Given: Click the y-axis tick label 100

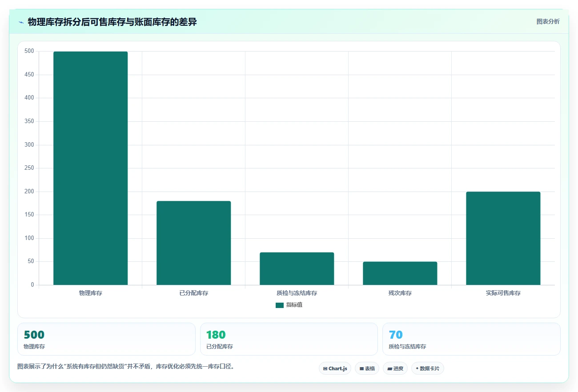Looking at the screenshot, I should tap(29, 238).
